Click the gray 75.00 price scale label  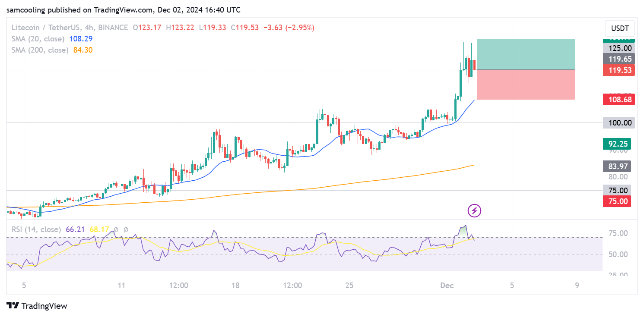pos(619,190)
